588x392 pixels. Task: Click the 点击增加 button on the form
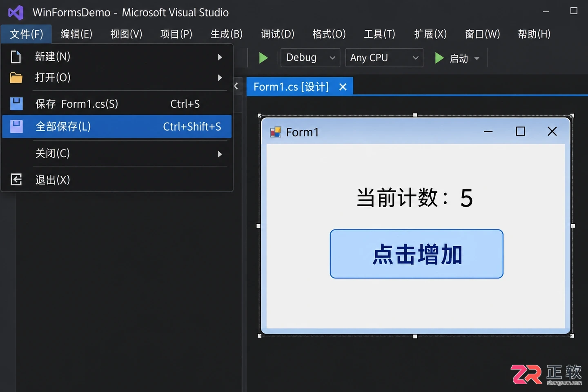416,254
